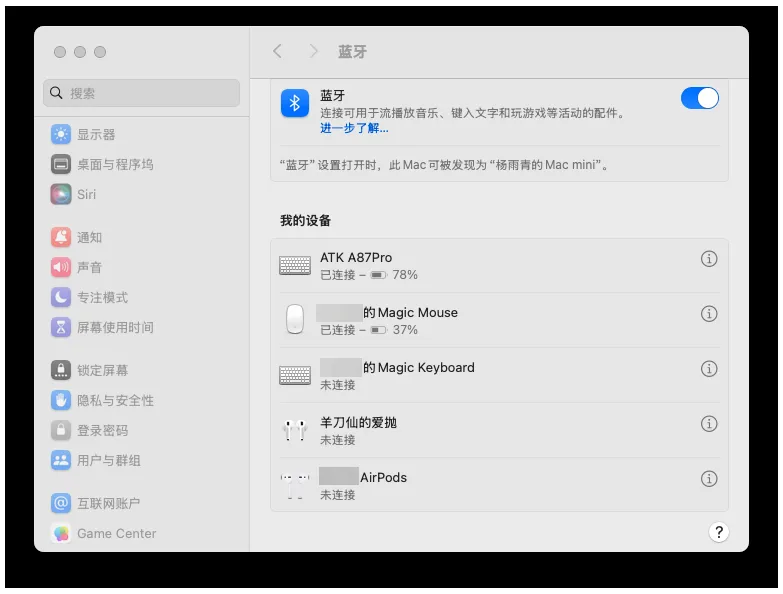This screenshot has height=594, width=783.
Task: Click the help question mark button
Action: 718,532
